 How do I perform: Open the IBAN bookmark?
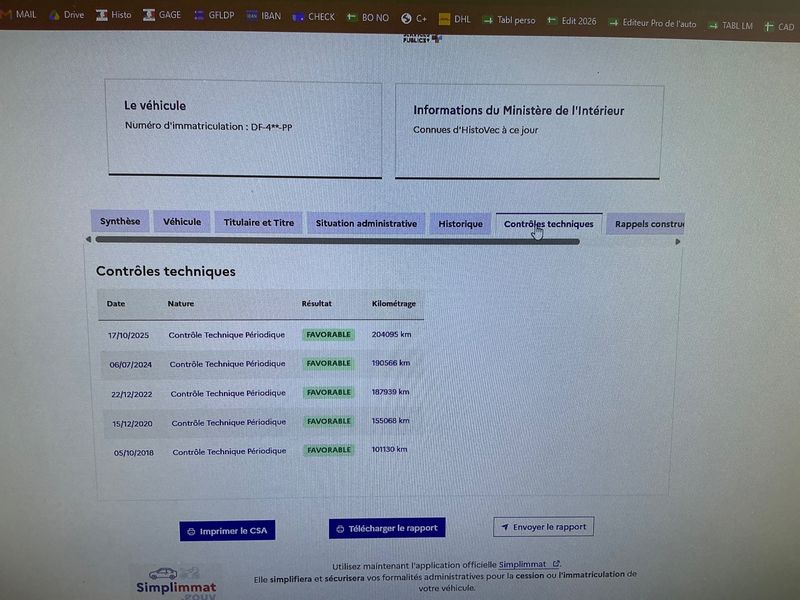(x=264, y=16)
